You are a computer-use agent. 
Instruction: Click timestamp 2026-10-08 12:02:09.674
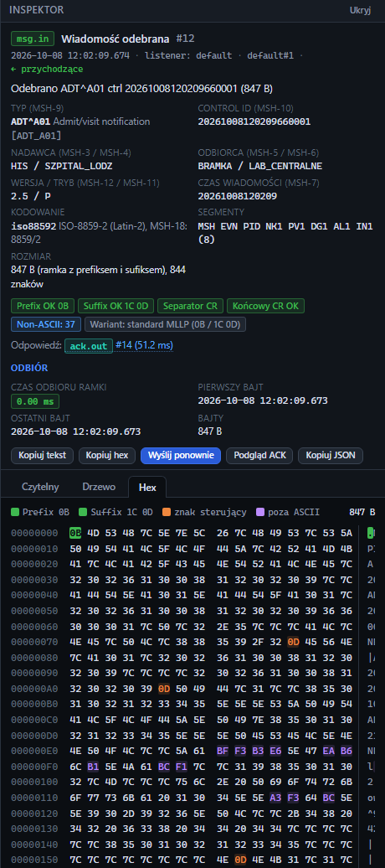[x=70, y=55]
